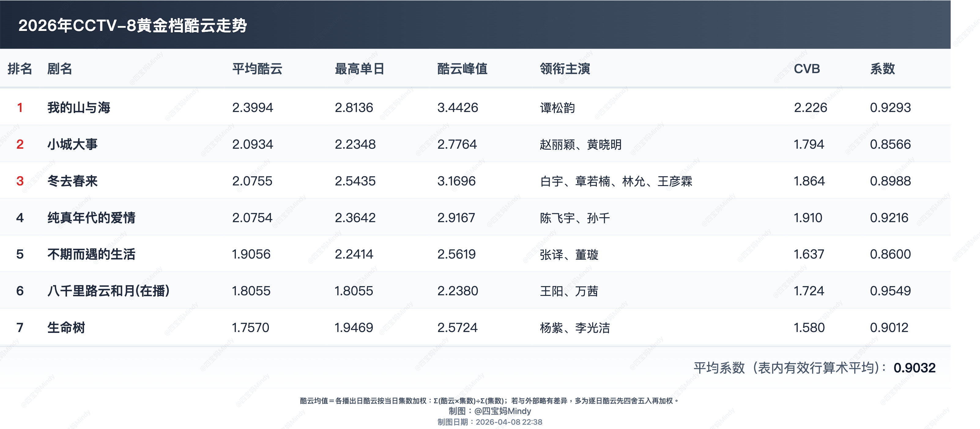Click the CVB column header

click(807, 69)
